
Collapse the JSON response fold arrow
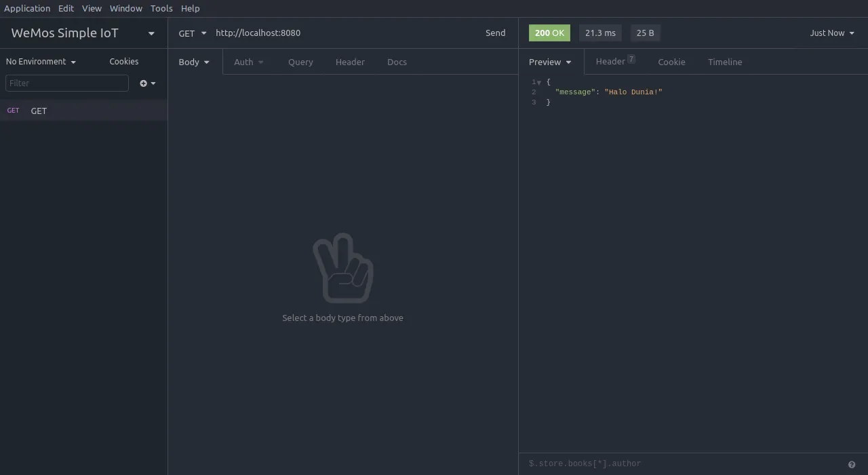pyautogui.click(x=539, y=82)
